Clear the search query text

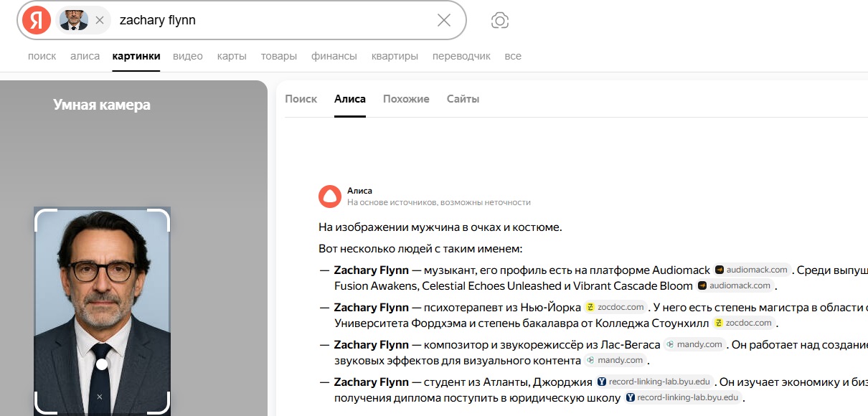click(444, 20)
